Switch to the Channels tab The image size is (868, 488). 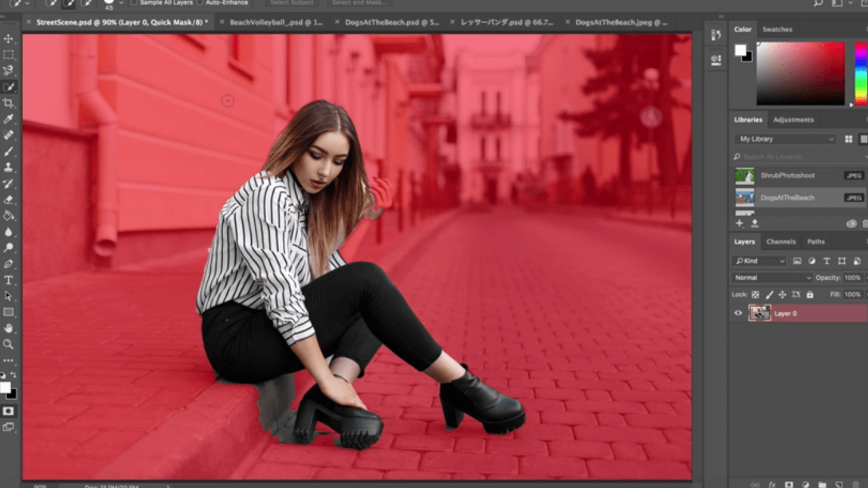(x=780, y=242)
